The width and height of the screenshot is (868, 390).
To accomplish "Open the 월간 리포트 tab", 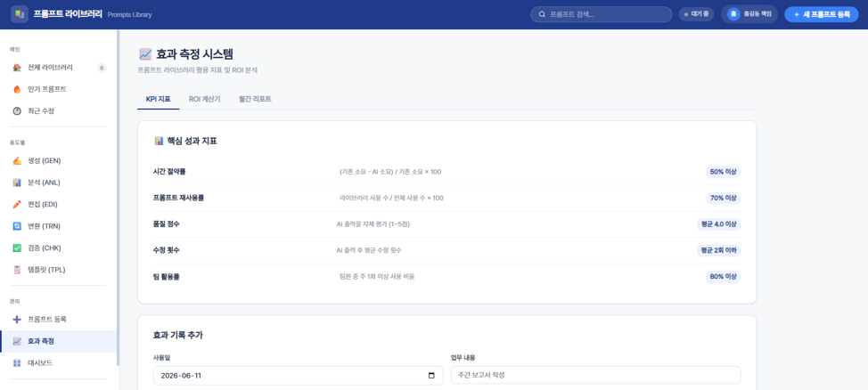I will click(255, 99).
